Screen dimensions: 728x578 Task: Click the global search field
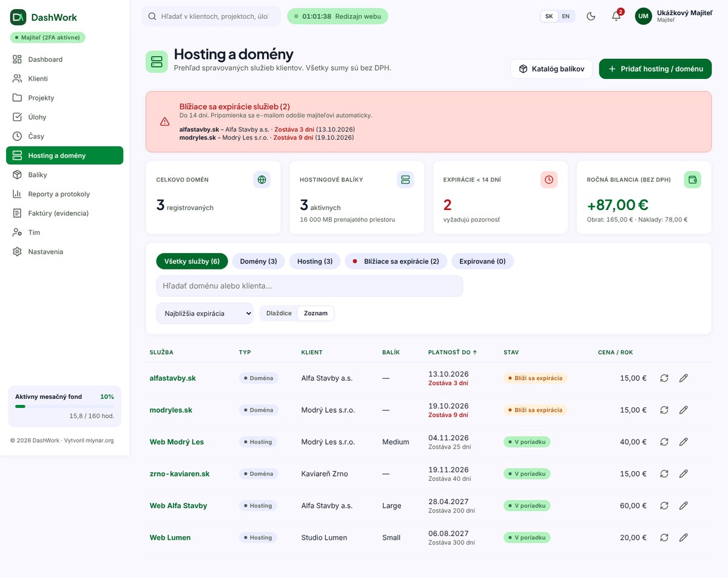pos(211,16)
